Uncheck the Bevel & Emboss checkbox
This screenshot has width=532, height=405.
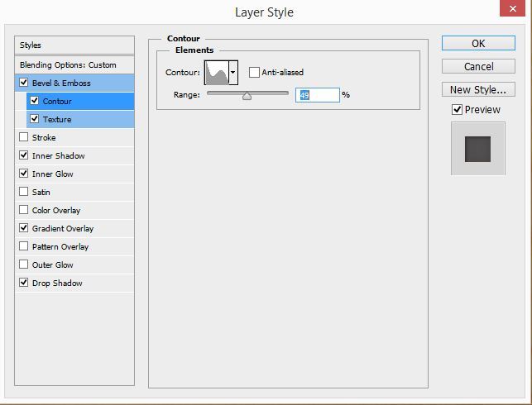coord(23,83)
